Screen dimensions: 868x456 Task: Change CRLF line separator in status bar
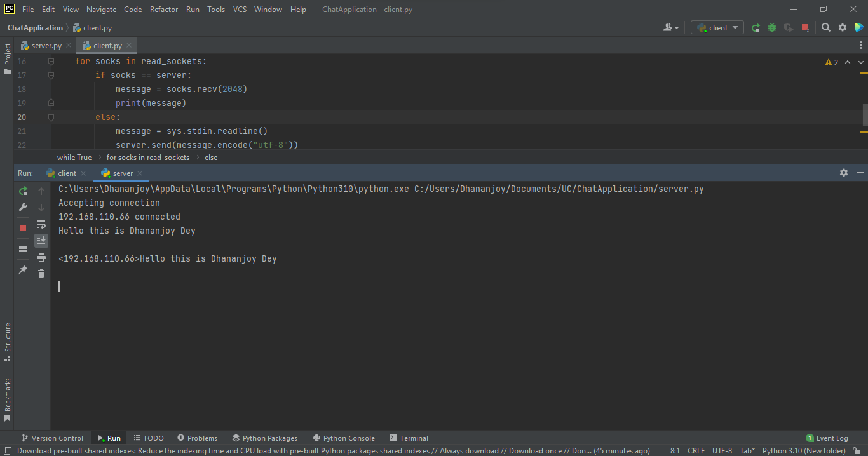click(x=696, y=451)
